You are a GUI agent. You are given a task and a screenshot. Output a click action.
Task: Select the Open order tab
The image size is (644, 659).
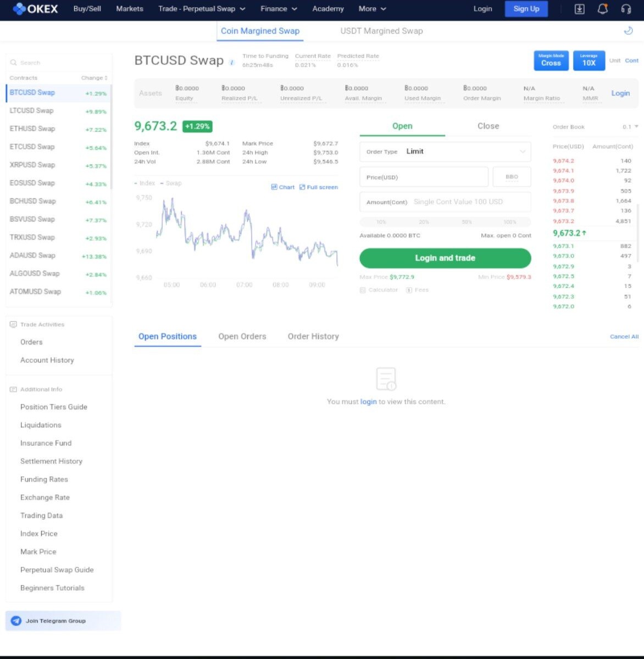[402, 126]
